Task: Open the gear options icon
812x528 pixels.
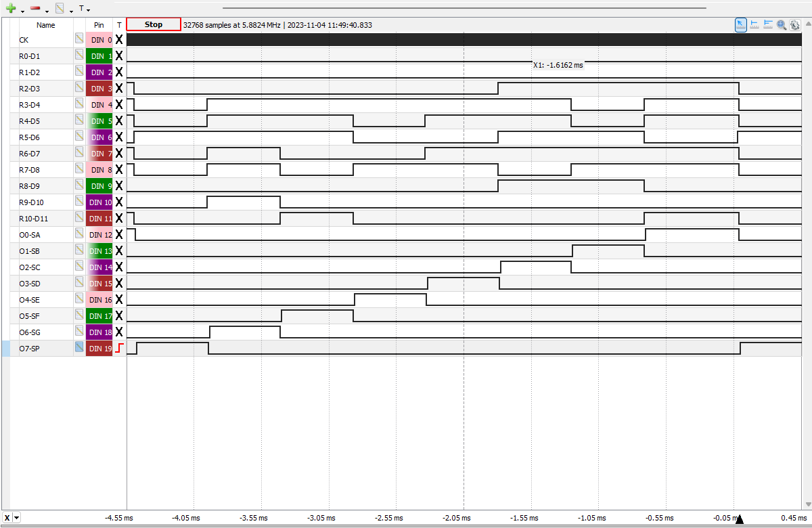Action: pyautogui.click(x=795, y=25)
